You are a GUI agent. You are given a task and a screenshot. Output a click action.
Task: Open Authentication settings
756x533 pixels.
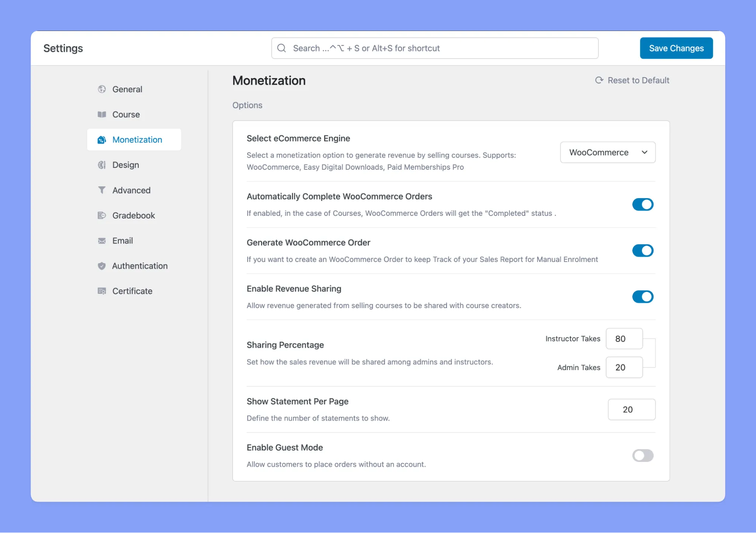pyautogui.click(x=134, y=266)
